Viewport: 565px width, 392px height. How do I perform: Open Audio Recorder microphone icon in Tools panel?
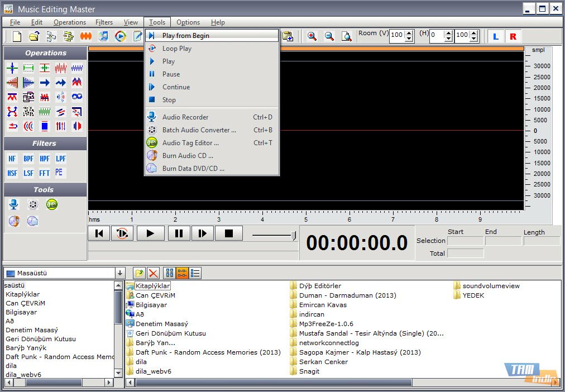pyautogui.click(x=13, y=204)
